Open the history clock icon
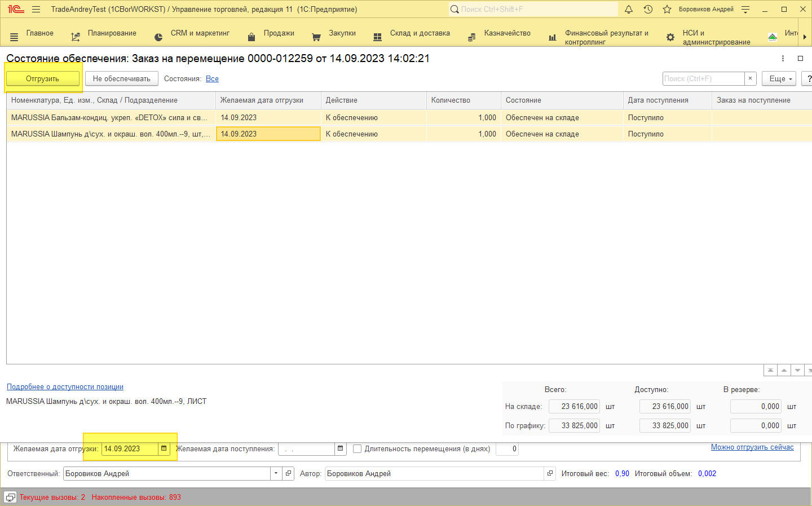Viewport: 812px width, 506px height. 648,9
